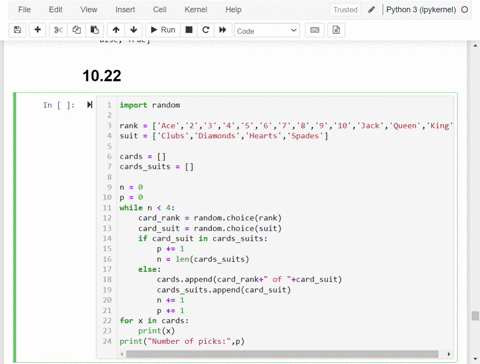Viewport: 480px width, 364px height.
Task: Click the pencil edit icon near Trusted
Action: click(371, 10)
